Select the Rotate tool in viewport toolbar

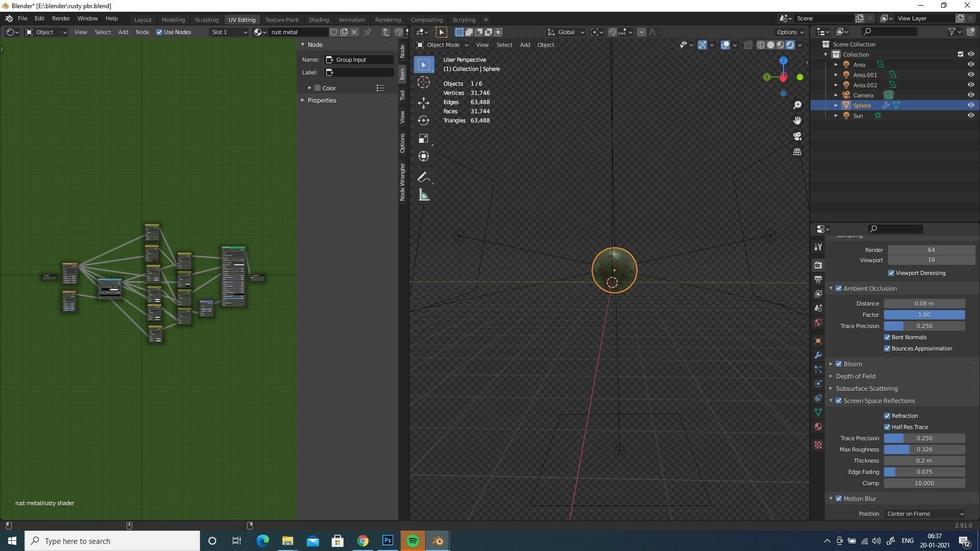(x=423, y=121)
